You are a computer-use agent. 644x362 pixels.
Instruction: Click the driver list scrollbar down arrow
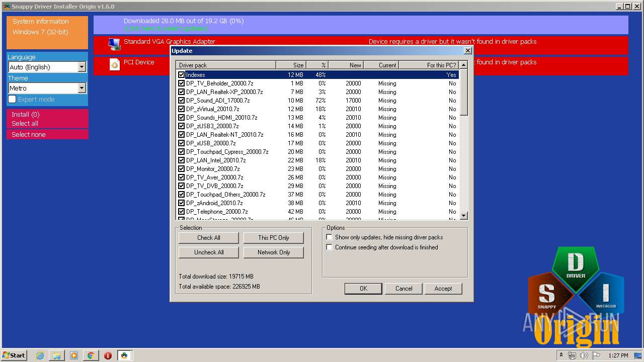tap(464, 216)
